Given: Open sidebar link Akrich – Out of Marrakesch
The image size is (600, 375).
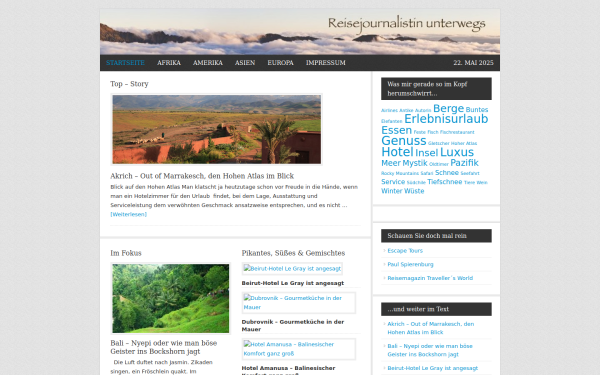Looking at the screenshot, I should [x=430, y=328].
